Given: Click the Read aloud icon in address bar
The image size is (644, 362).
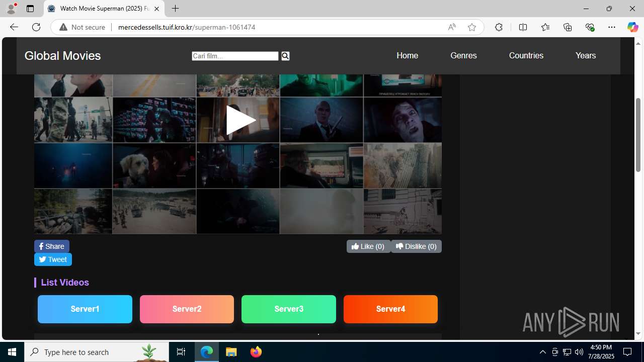Looking at the screenshot, I should [x=452, y=27].
